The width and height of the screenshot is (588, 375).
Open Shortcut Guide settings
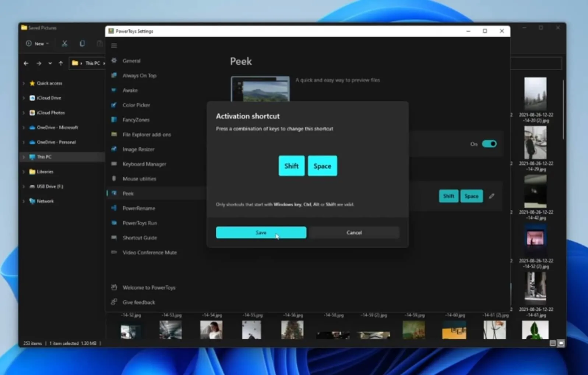pos(140,238)
